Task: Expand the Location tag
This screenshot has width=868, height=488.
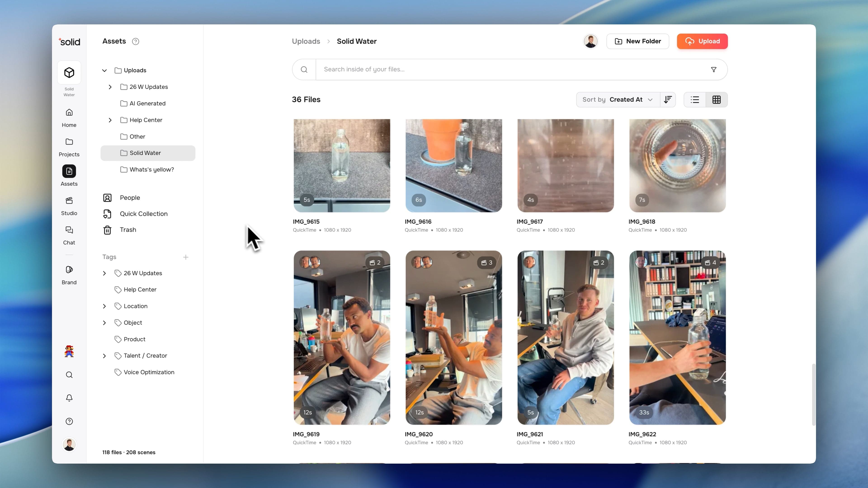Action: [104, 306]
